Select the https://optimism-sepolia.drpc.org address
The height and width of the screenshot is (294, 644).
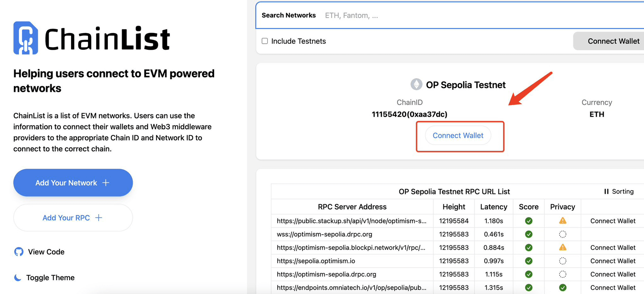tap(327, 274)
